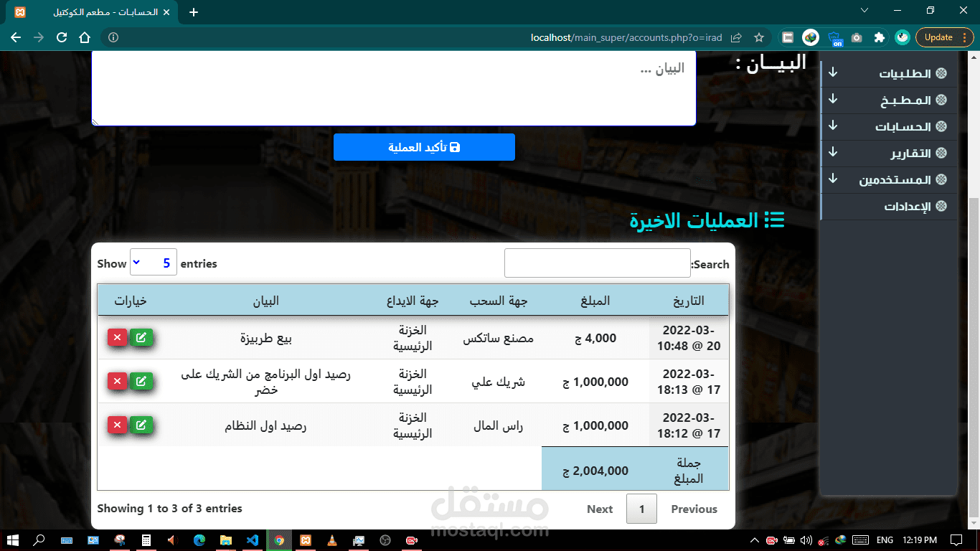This screenshot has height=551, width=980.
Task: Click into the البيان textarea
Action: point(394,88)
